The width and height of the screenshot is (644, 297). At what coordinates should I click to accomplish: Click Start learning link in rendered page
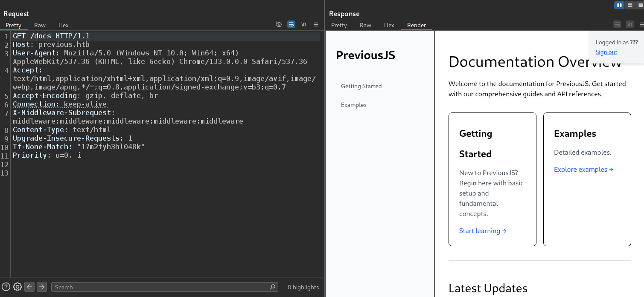482,231
